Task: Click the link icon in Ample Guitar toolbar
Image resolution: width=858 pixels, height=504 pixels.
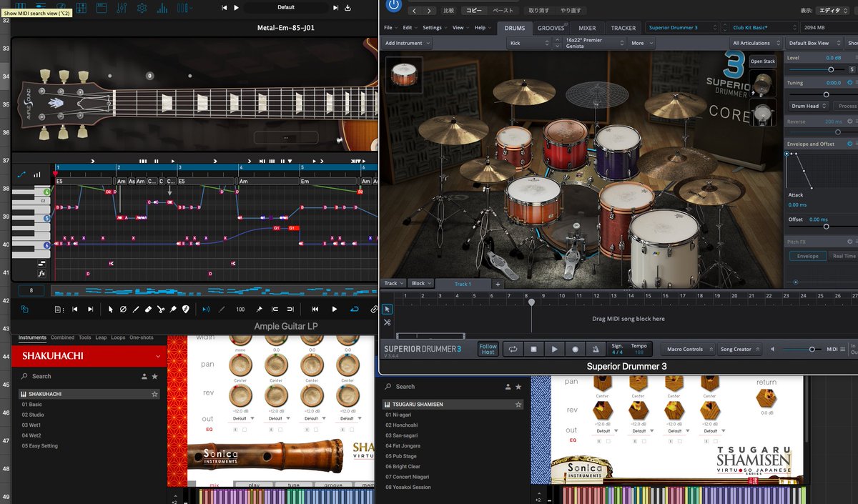Action: pyautogui.click(x=373, y=309)
